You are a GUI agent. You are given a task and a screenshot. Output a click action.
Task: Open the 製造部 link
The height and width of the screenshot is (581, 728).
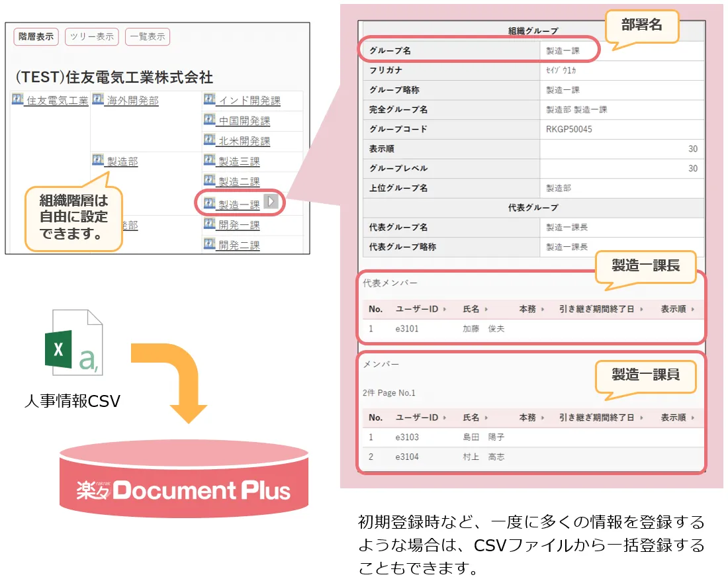[x=122, y=161]
